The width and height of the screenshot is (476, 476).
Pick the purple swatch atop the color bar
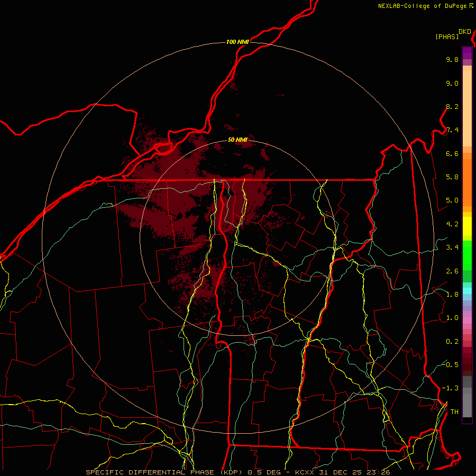[467, 53]
